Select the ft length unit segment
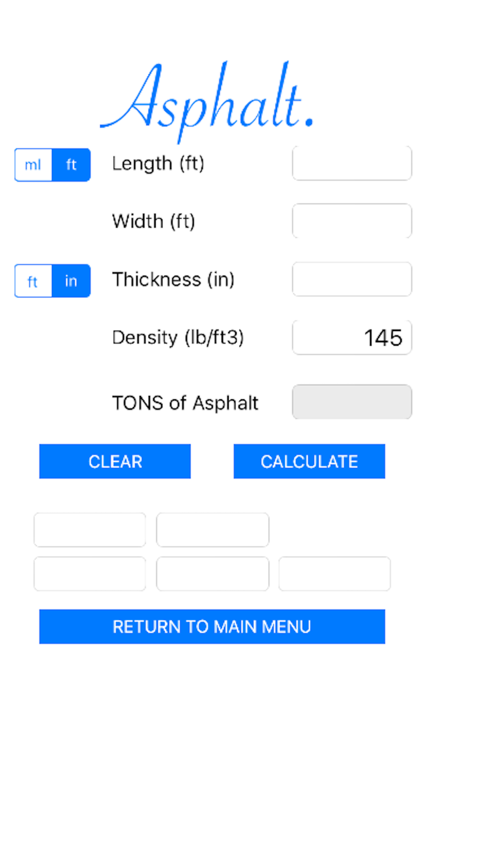The width and height of the screenshot is (488, 868). [71, 165]
